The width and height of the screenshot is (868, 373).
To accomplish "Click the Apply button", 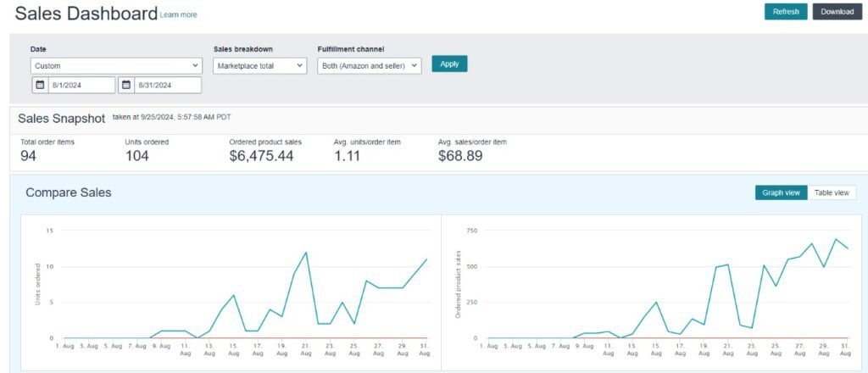I will click(449, 64).
